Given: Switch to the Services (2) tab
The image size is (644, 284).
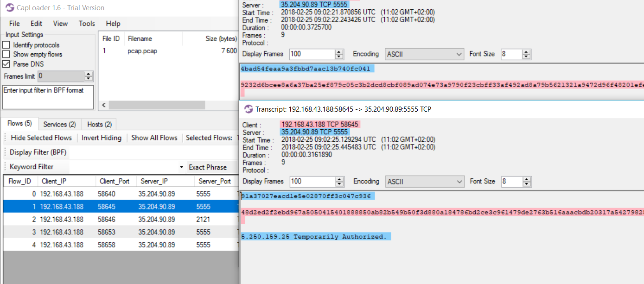Looking at the screenshot, I should [59, 124].
